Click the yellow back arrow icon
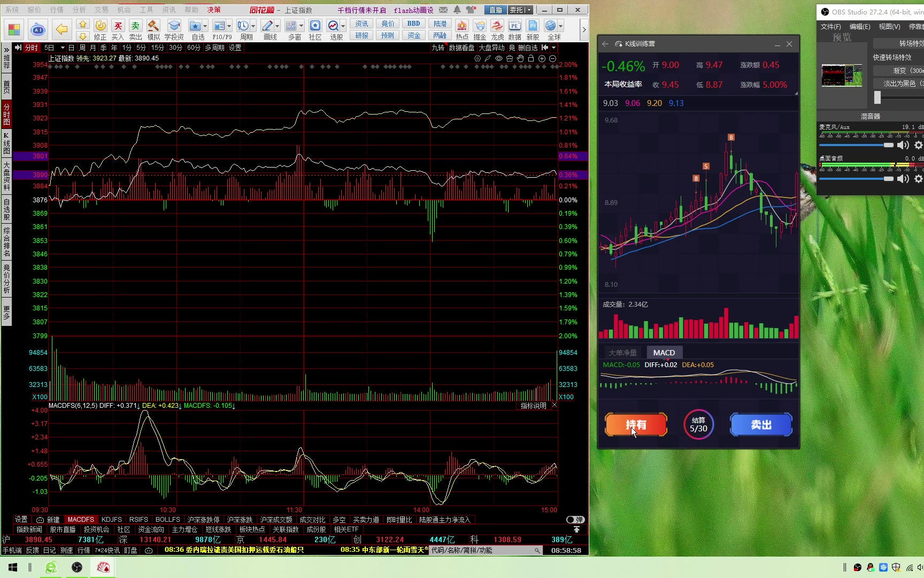The image size is (924, 578). pos(62,29)
